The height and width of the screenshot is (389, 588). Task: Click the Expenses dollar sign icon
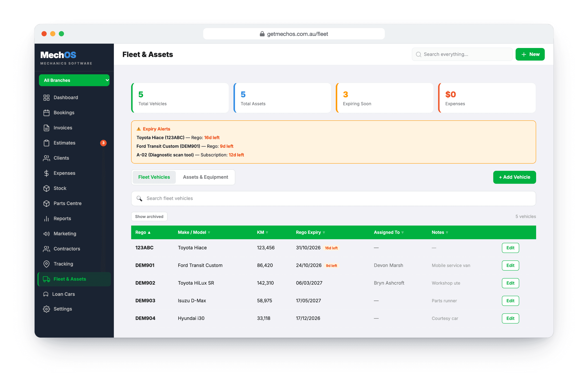click(x=46, y=173)
